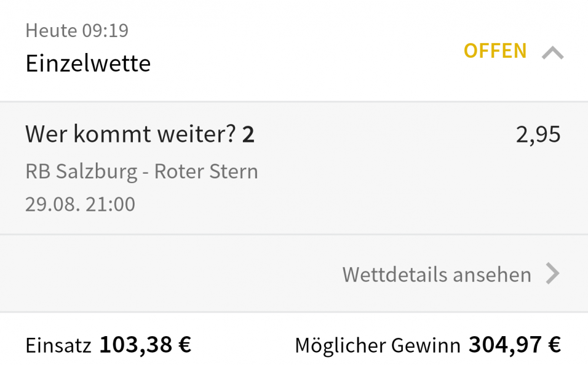Collapse the bet slip with the up chevron
Image resolution: width=588 pixels, height=365 pixels.
point(553,52)
